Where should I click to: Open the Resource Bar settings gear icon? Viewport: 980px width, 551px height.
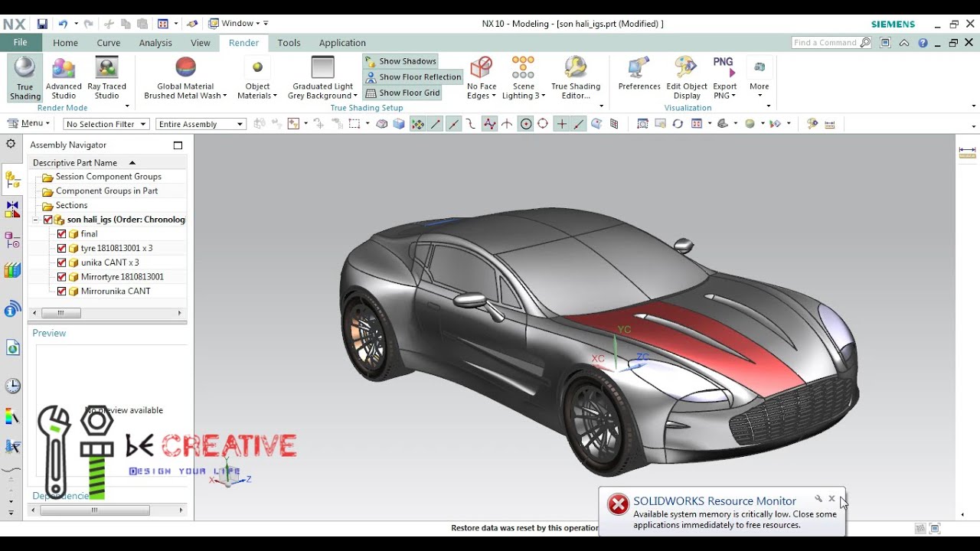point(11,144)
